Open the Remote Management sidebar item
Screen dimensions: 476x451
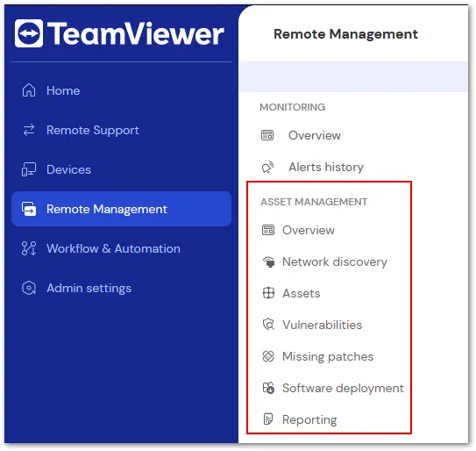click(x=122, y=209)
